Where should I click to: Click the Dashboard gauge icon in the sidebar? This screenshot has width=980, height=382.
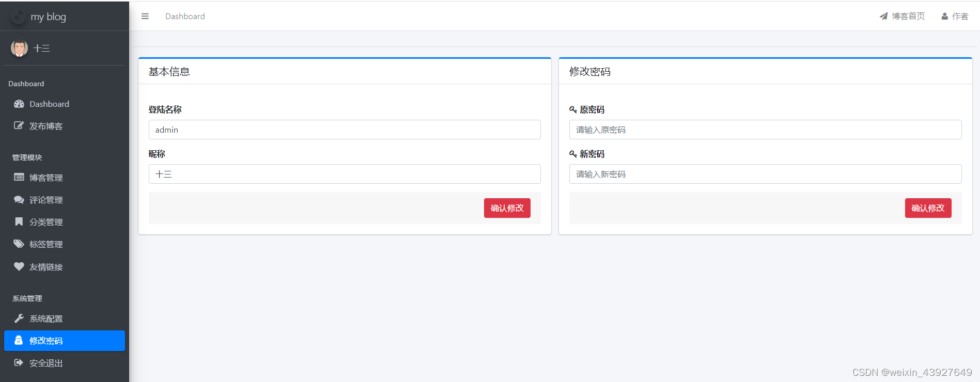point(19,104)
